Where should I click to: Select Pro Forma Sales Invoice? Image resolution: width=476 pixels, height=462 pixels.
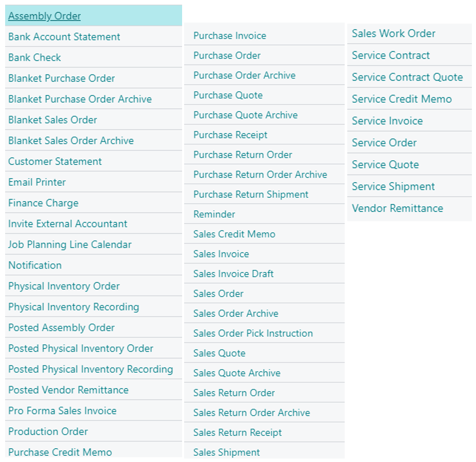pos(62,411)
